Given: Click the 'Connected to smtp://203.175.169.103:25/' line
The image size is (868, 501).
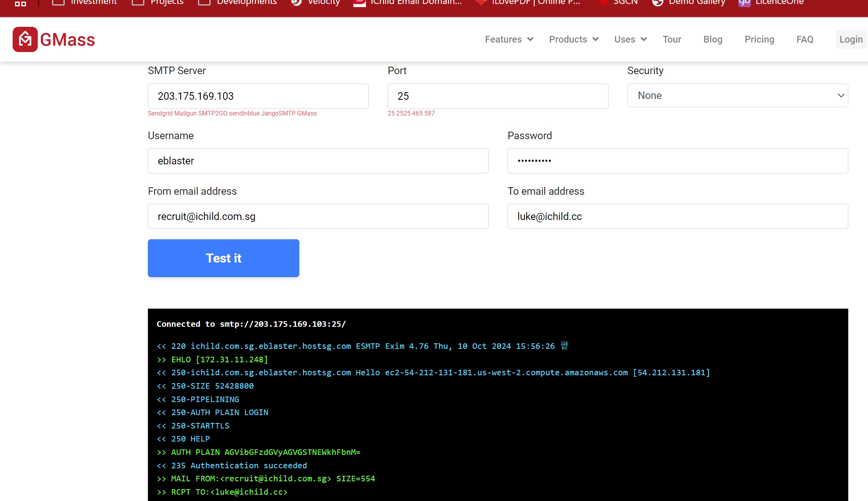Looking at the screenshot, I should (x=251, y=324).
